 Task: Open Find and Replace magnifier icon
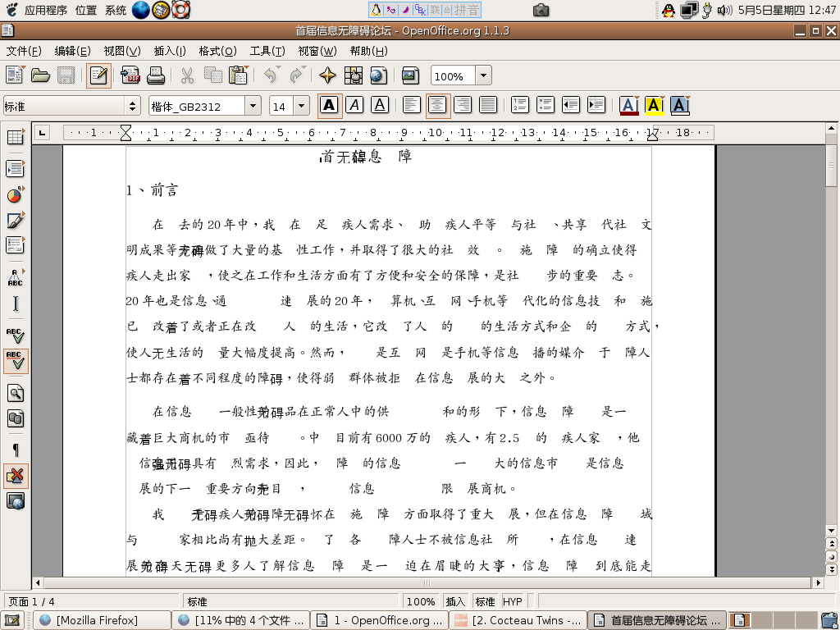(x=16, y=393)
